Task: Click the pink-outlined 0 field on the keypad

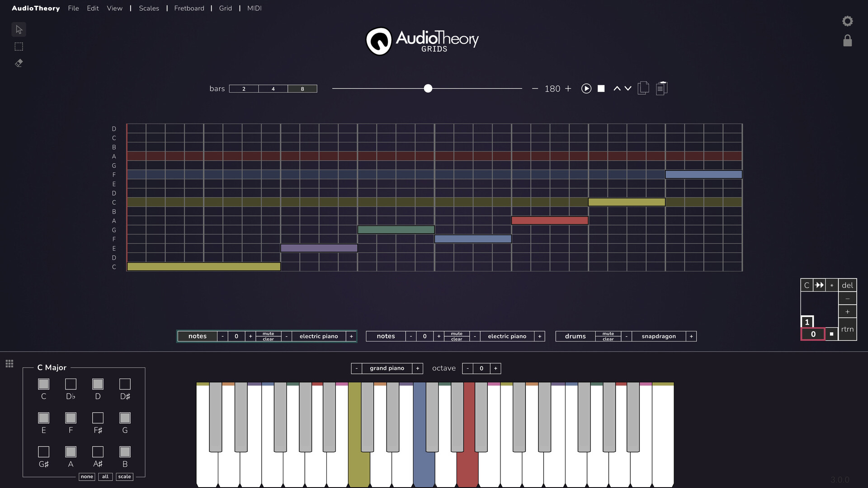Action: pos(813,334)
